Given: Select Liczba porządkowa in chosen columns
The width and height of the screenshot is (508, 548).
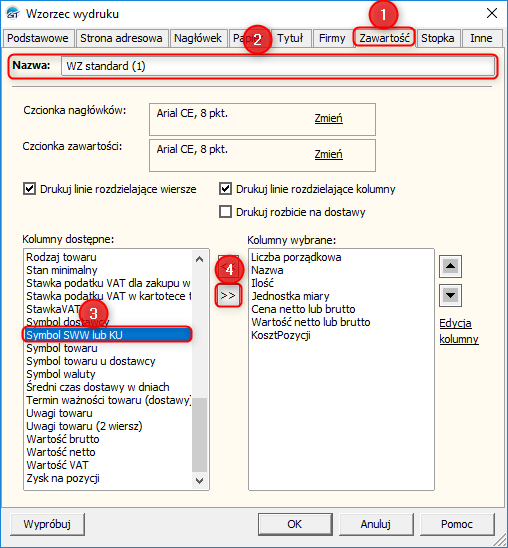Looking at the screenshot, I should coord(341,257).
